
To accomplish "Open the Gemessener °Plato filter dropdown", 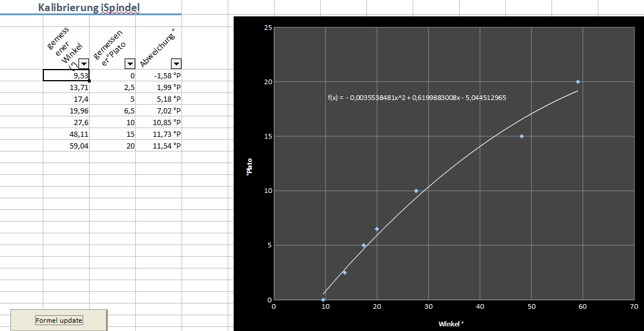I will [130, 64].
